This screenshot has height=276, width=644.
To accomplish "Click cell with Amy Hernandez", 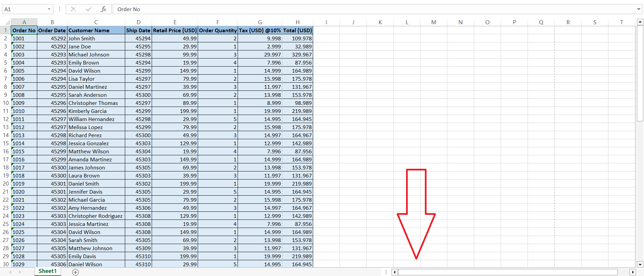I will [96, 208].
